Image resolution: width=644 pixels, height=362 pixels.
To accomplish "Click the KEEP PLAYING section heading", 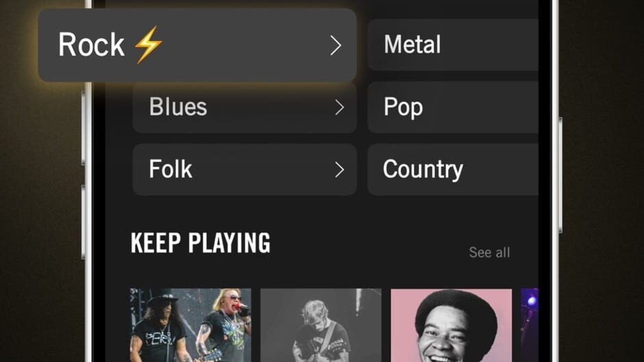I will coord(201,243).
